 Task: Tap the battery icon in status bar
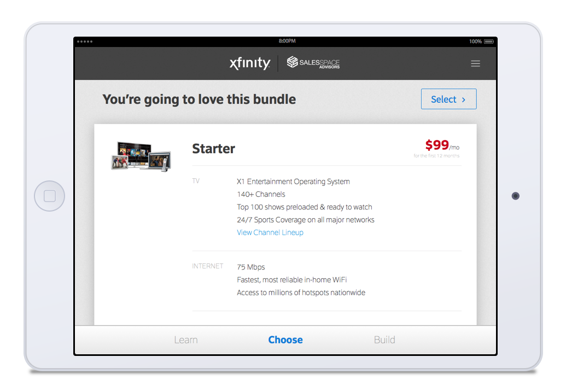point(489,42)
